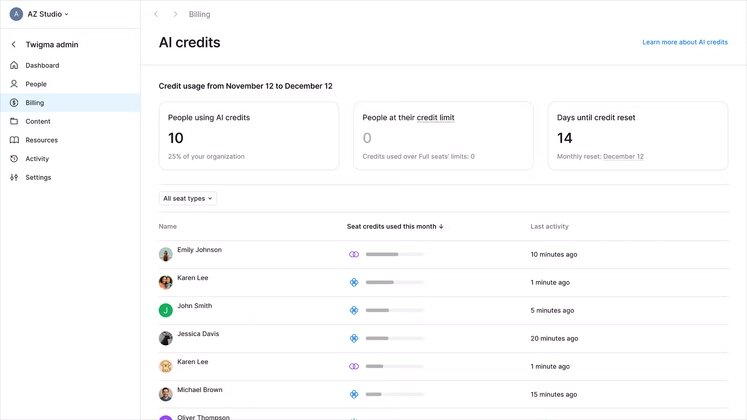Click the underlined credit limit link

[435, 117]
